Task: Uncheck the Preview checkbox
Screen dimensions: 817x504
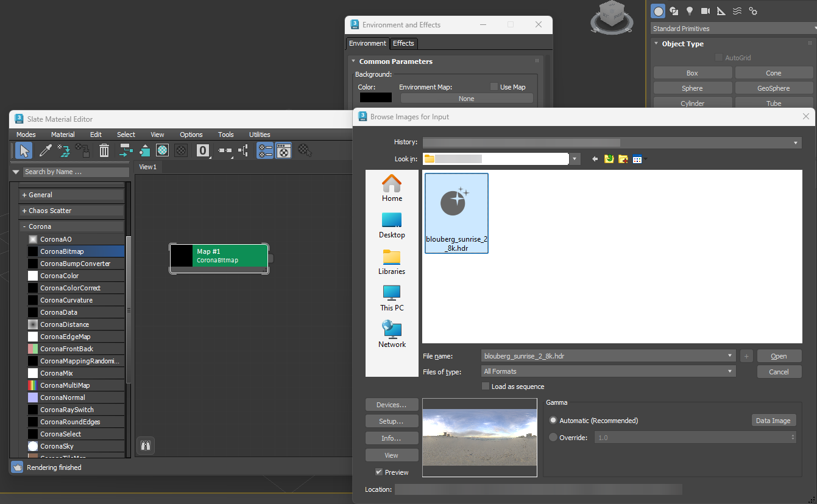Action: [x=379, y=472]
